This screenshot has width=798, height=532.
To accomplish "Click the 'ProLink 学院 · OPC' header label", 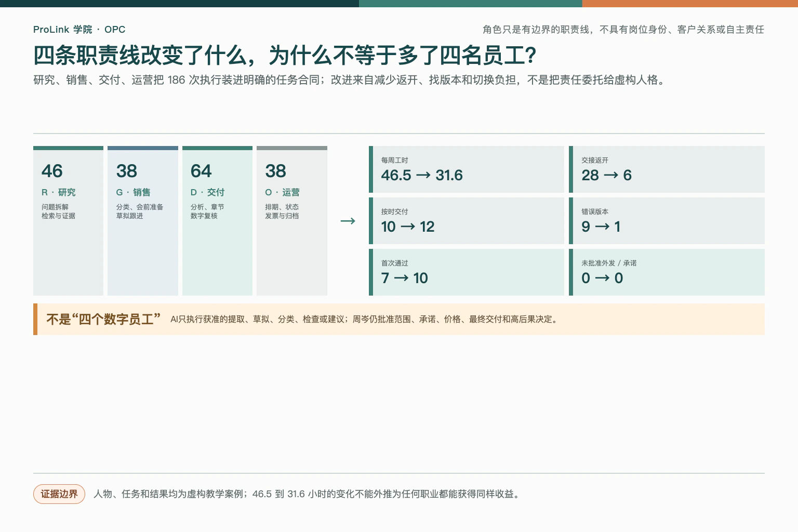I will [x=79, y=30].
